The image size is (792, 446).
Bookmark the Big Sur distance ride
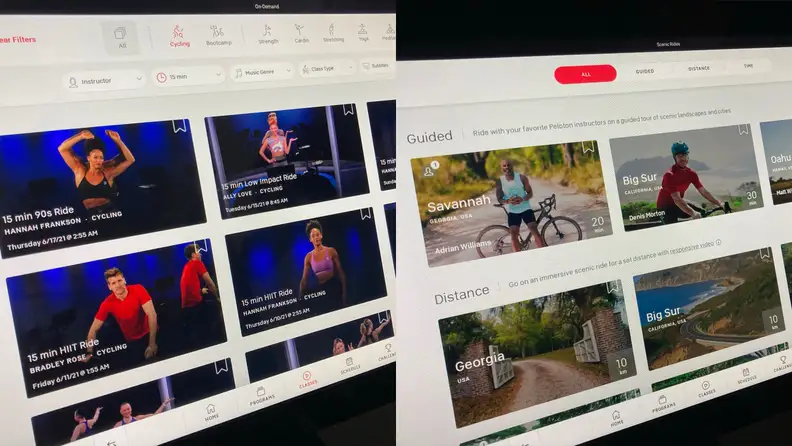[765, 253]
